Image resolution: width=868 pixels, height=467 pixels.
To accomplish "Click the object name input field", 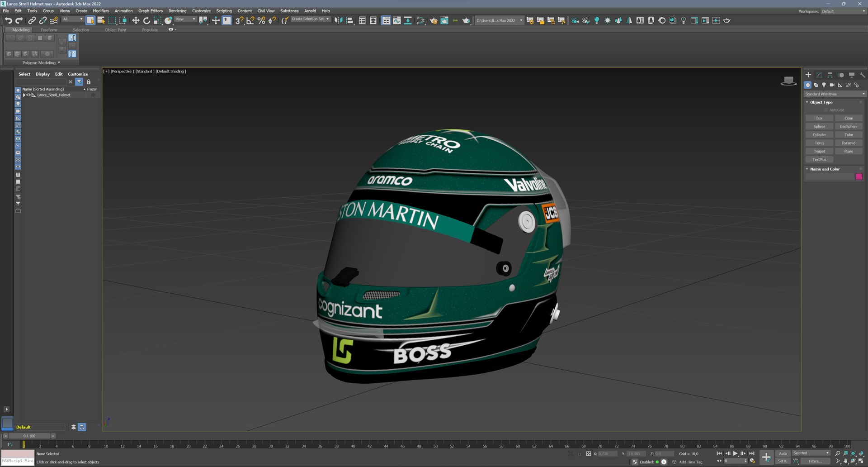I will click(830, 177).
